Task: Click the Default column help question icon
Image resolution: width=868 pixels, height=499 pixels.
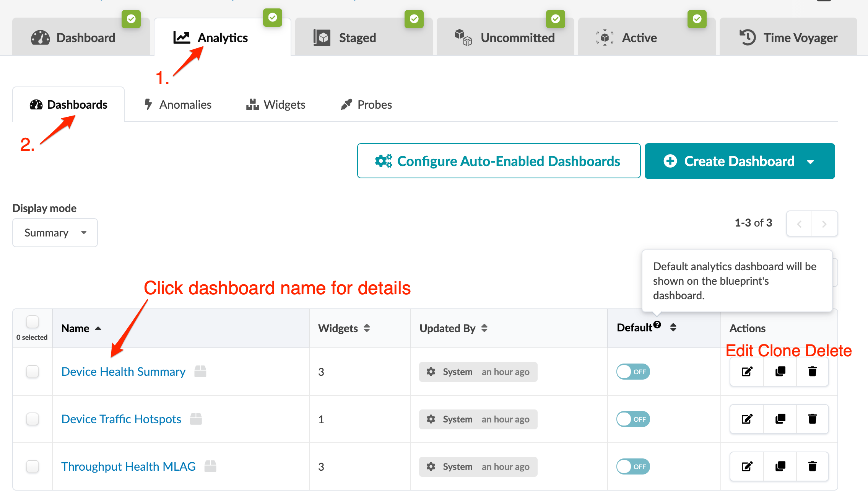Action: 657,325
